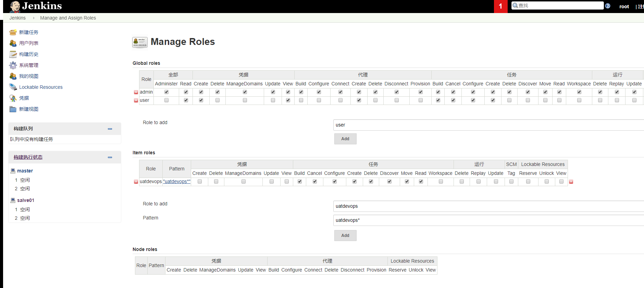The height and width of the screenshot is (288, 644).
Task: Focus item Role to add field
Action: click(x=488, y=206)
